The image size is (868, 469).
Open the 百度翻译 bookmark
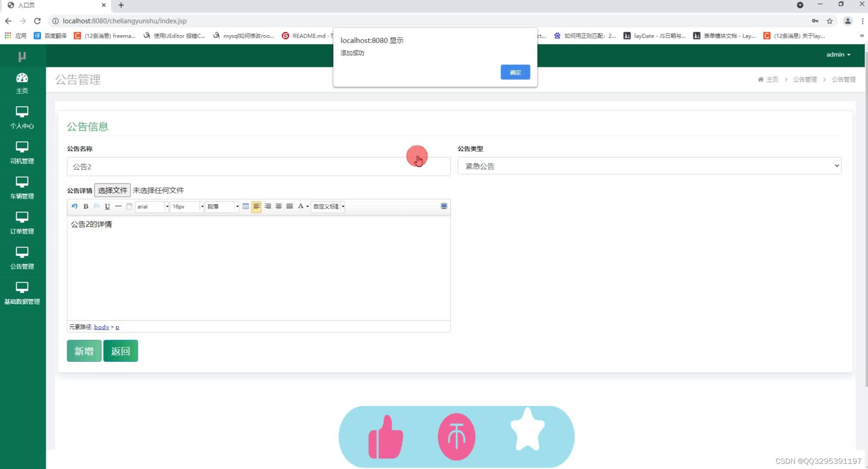(x=50, y=36)
